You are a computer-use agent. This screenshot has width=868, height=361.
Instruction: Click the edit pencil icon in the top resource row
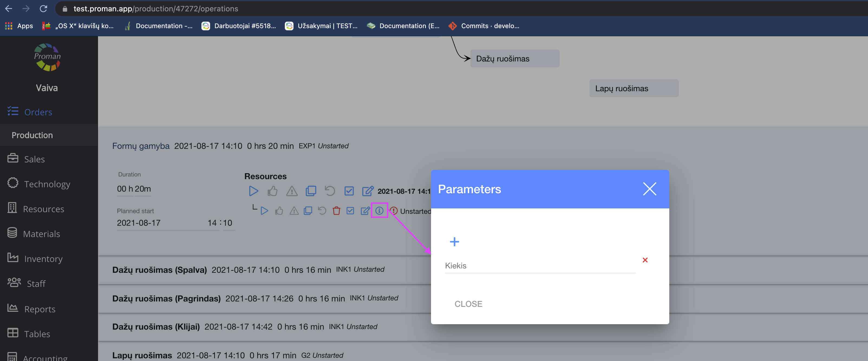(367, 191)
